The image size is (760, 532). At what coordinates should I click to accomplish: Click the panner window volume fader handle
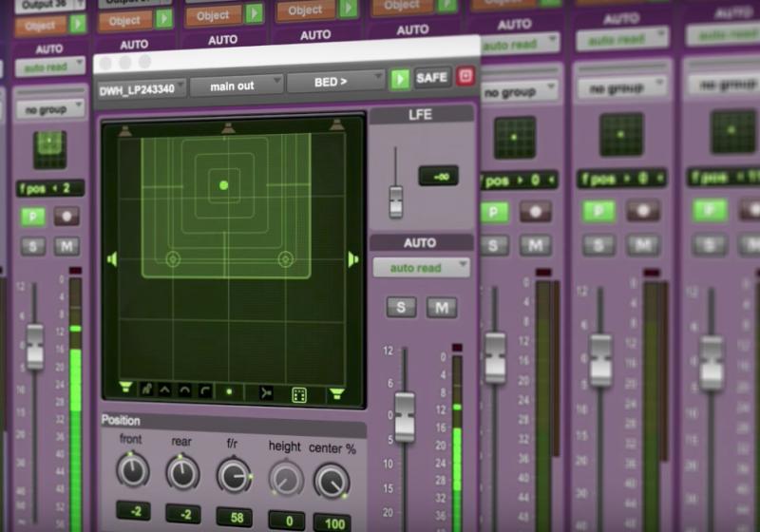(405, 417)
